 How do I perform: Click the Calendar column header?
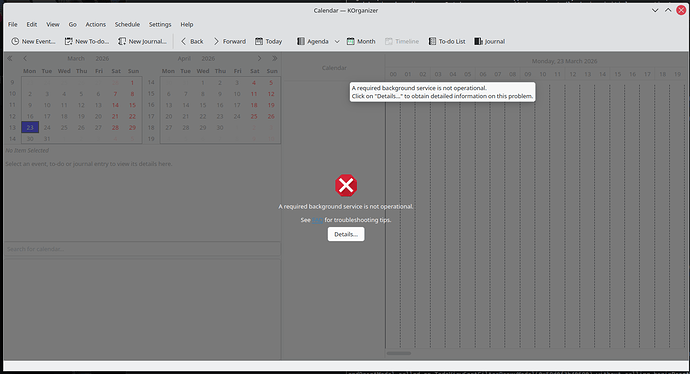tap(334, 68)
